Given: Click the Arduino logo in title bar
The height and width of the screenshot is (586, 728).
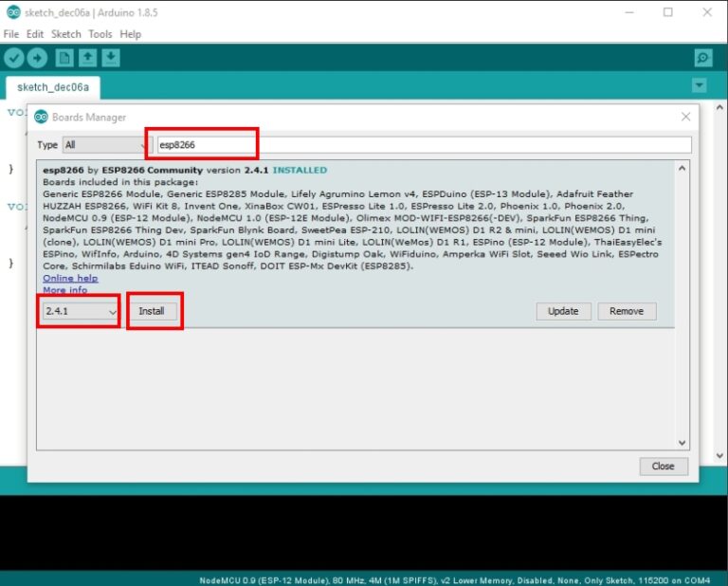Looking at the screenshot, I should tap(13, 12).
